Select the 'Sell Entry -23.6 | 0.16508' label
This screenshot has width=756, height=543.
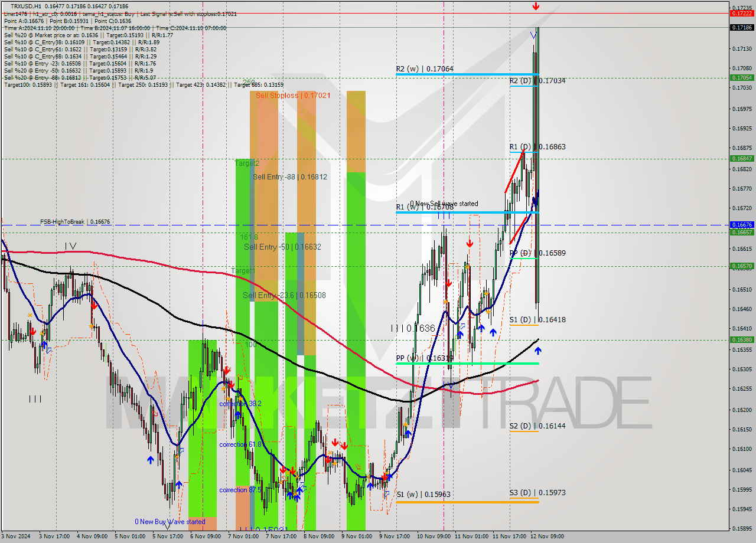tap(284, 296)
